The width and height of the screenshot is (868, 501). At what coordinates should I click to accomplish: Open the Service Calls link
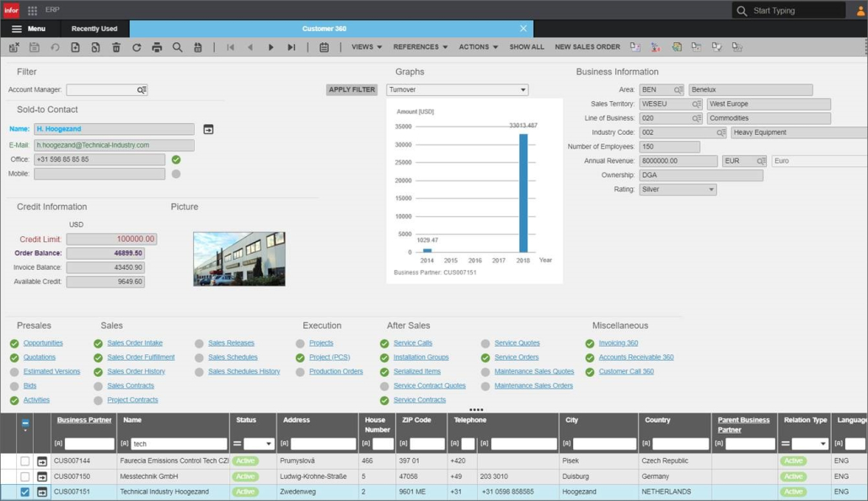click(413, 343)
